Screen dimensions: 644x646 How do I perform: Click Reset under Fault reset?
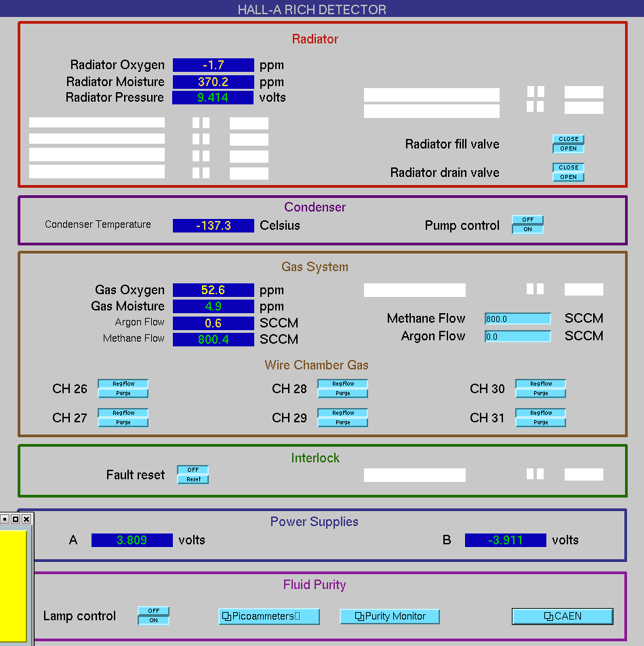193,479
